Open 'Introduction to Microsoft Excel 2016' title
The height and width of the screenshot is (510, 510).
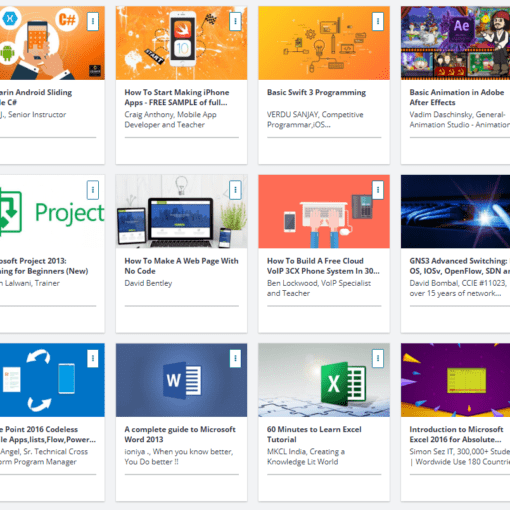[456, 434]
